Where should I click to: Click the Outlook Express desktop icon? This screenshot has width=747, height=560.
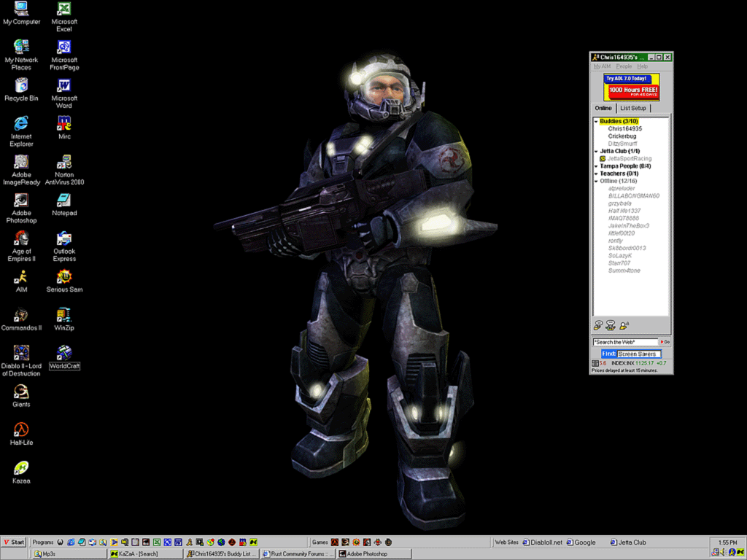pyautogui.click(x=64, y=246)
